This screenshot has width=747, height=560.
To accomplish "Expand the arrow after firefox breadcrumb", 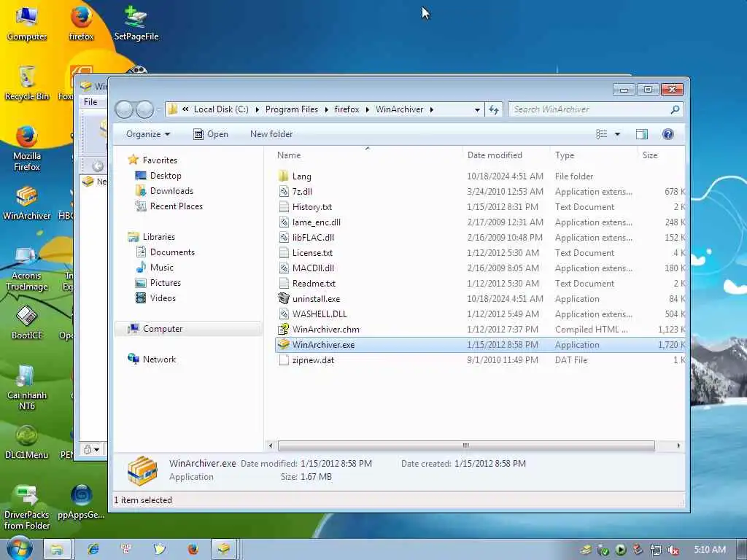I will 368,110.
